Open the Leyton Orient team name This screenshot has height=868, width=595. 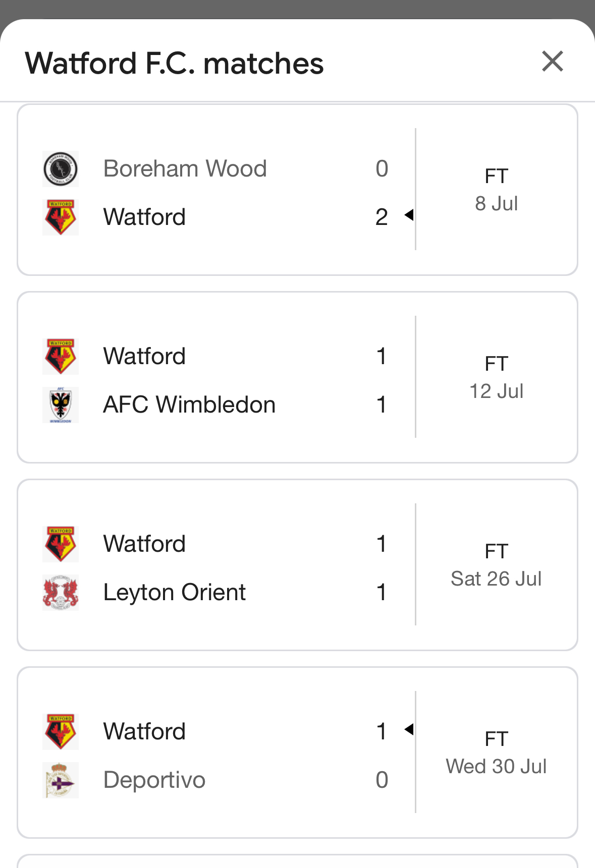pyautogui.click(x=174, y=592)
